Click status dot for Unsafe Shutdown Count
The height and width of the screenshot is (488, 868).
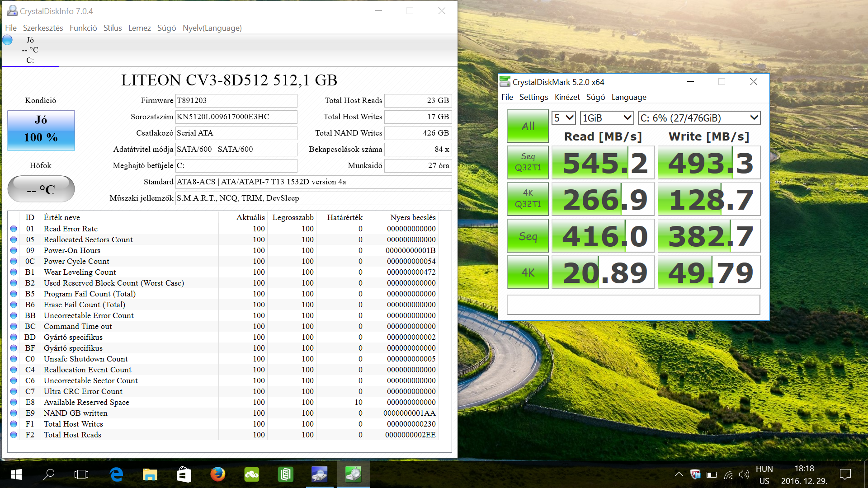[14, 359]
